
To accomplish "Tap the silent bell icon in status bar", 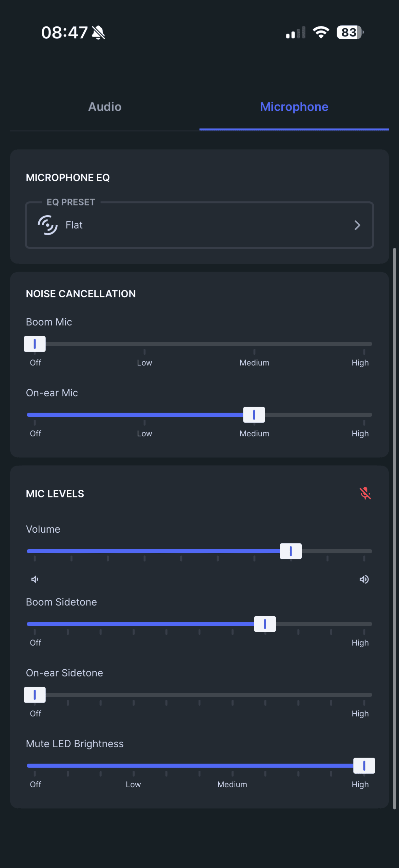I will point(99,33).
